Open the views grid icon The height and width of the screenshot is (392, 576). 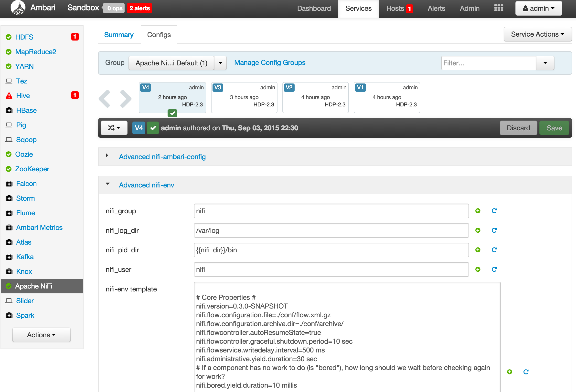click(x=498, y=8)
